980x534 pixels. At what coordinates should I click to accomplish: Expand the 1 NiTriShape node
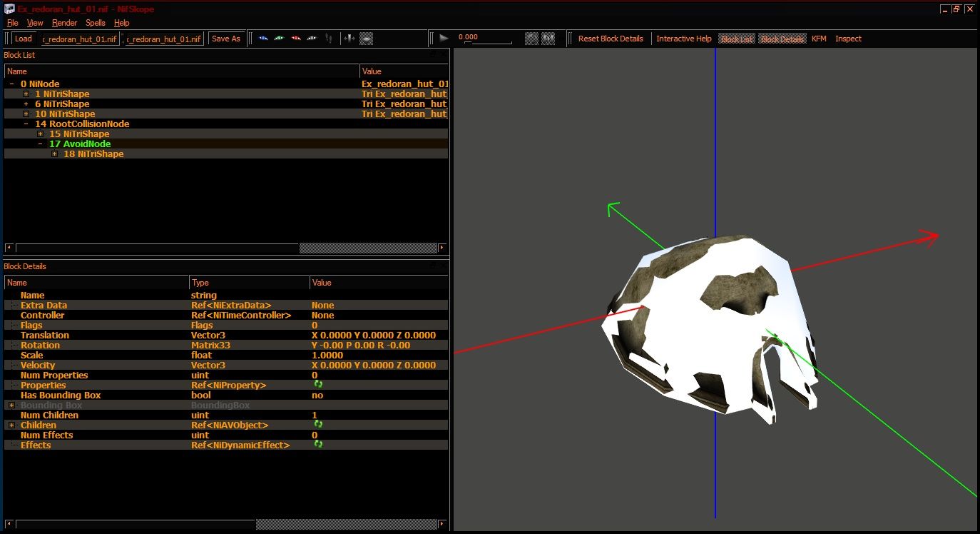pyautogui.click(x=26, y=94)
